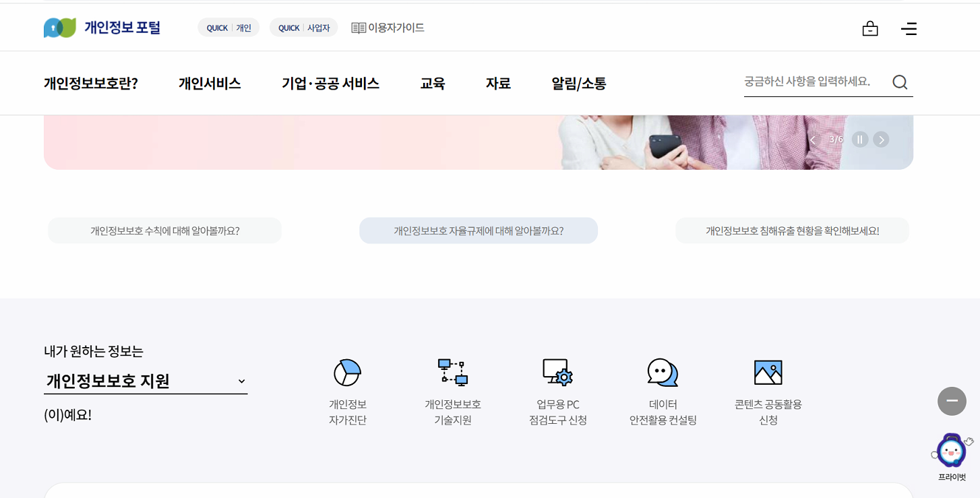Go to previous banner slide
This screenshot has width=980, height=498.
click(813, 140)
